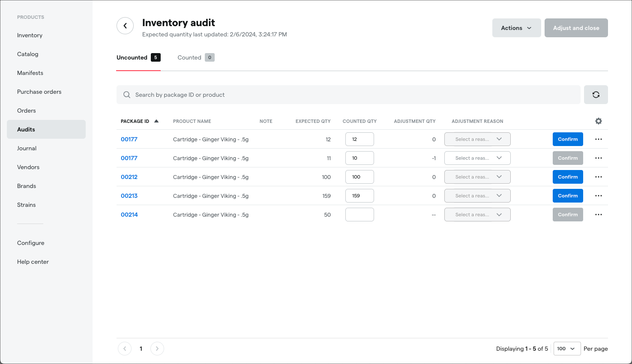Click the search magnifier icon
The width and height of the screenshot is (632, 364).
[x=127, y=95]
